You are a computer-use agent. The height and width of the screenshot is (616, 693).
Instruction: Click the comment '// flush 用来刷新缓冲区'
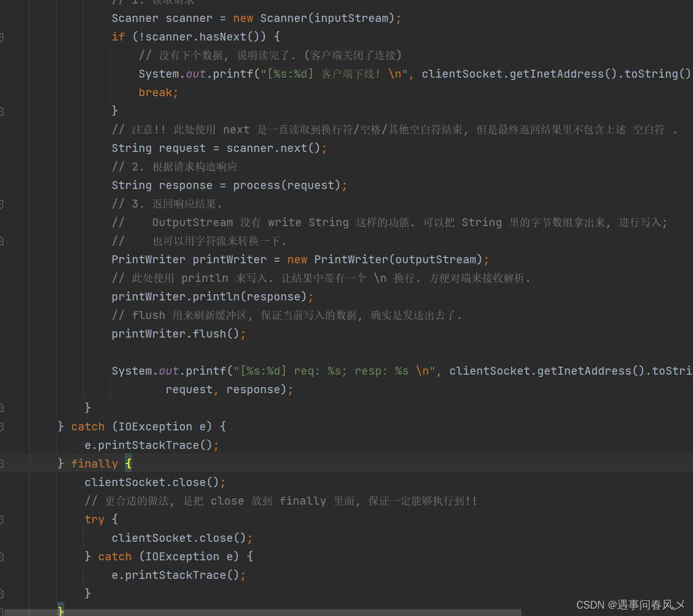(287, 316)
